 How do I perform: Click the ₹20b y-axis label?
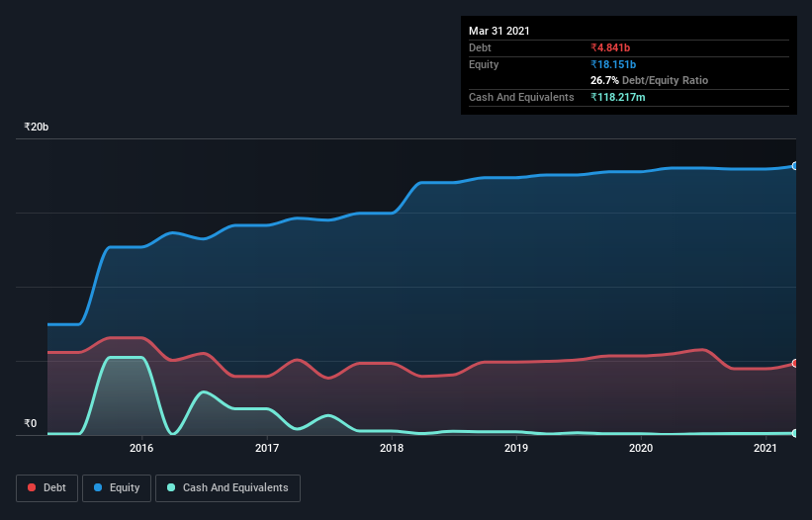(x=37, y=127)
